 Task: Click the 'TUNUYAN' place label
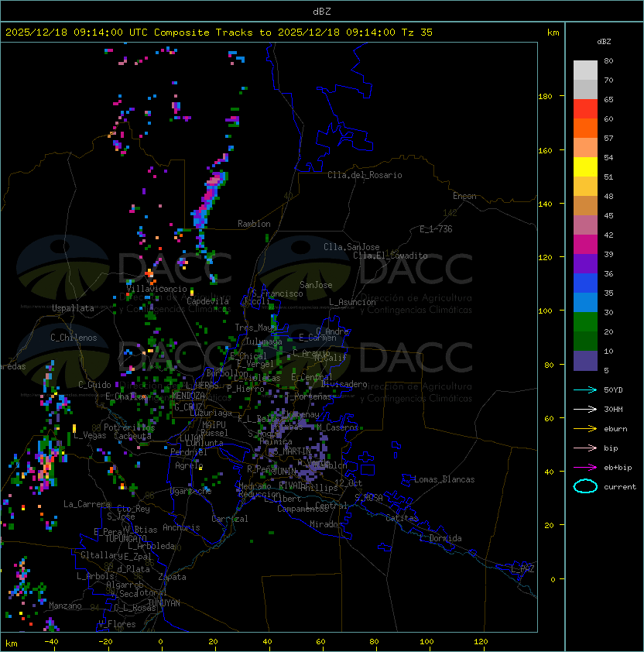[x=164, y=603]
